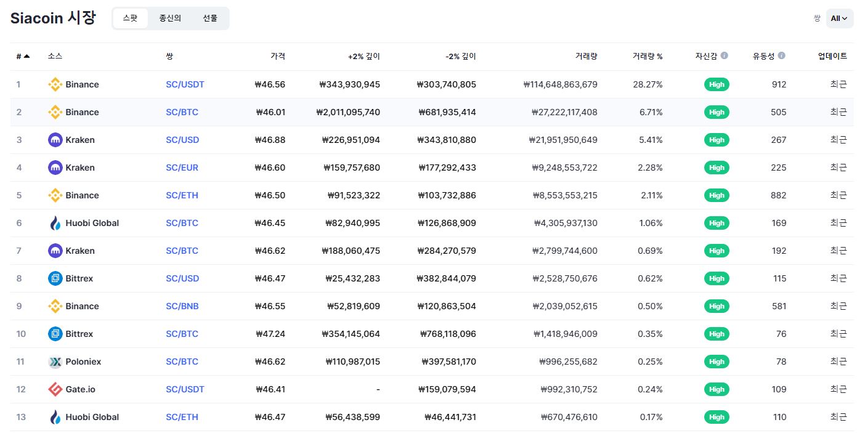Click the +2% depth ₩2,011,095,740
The image size is (868, 433).
coord(348,112)
